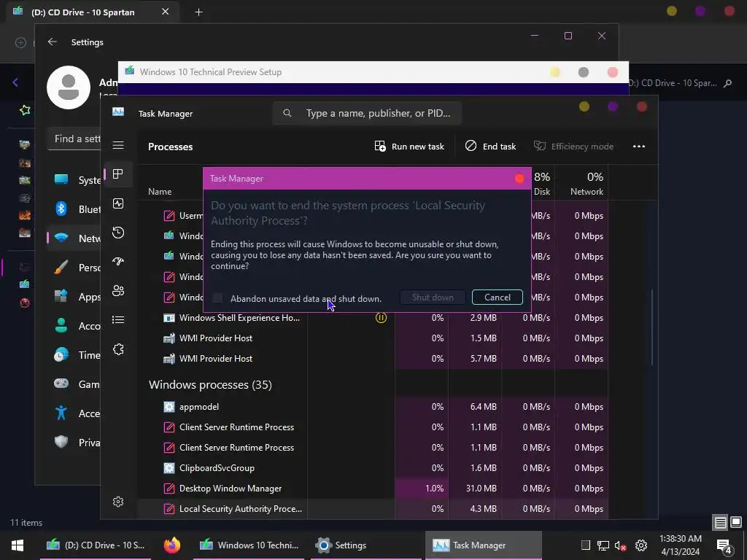The image size is (747, 560).
Task: Sort processes by Name column
Action: coord(160,192)
